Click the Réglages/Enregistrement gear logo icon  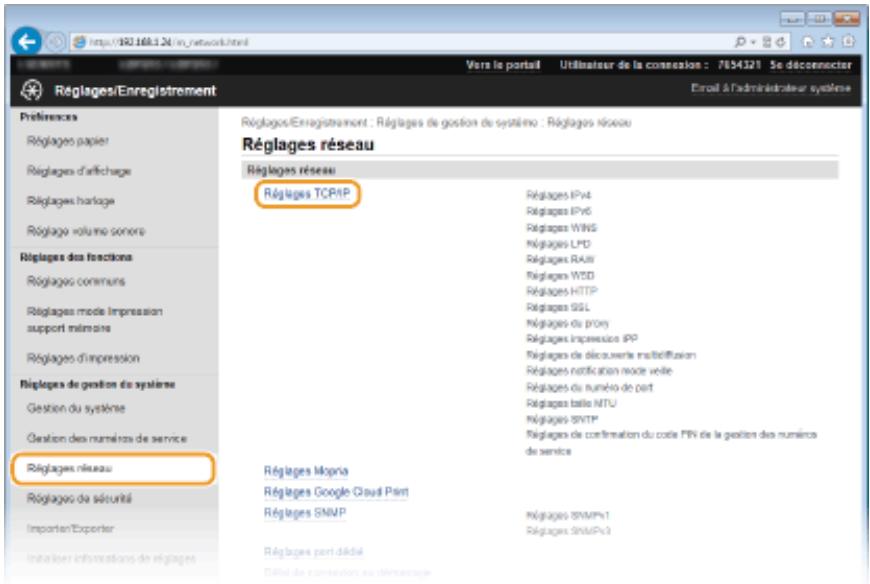point(32,90)
